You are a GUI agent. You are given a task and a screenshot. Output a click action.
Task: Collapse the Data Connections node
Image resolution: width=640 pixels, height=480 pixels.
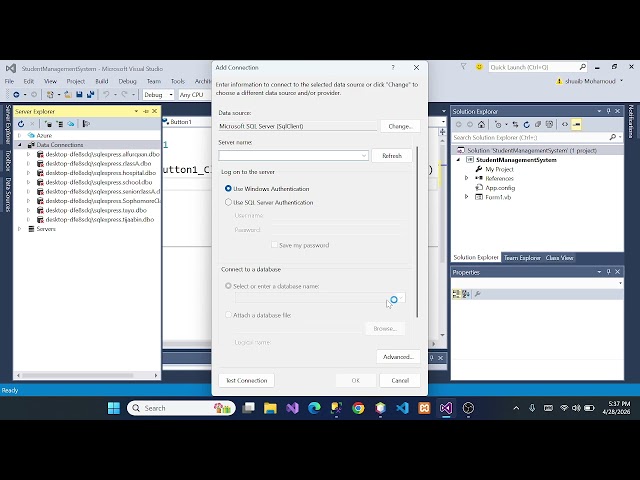19,144
